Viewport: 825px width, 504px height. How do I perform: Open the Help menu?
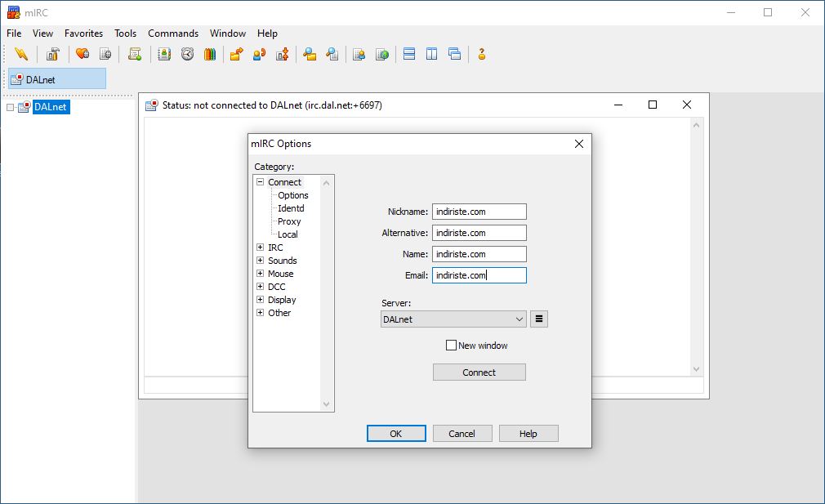[x=267, y=33]
